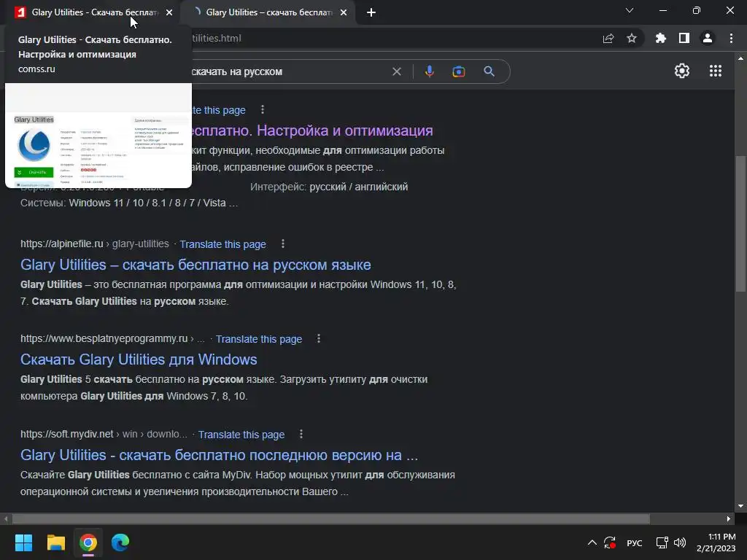The height and width of the screenshot is (560, 747).
Task: Open Glary Utilities на русском языке result
Action: pos(196,265)
